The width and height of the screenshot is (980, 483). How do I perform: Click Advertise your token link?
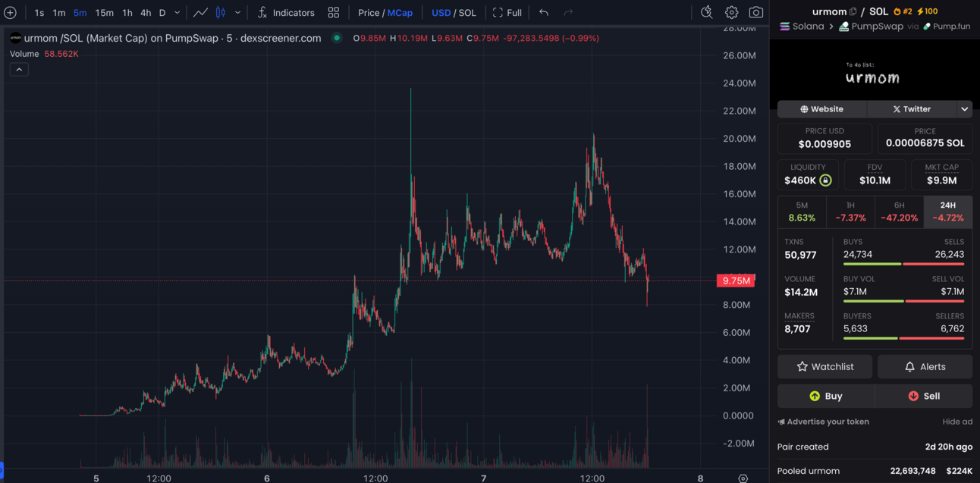pyautogui.click(x=824, y=422)
